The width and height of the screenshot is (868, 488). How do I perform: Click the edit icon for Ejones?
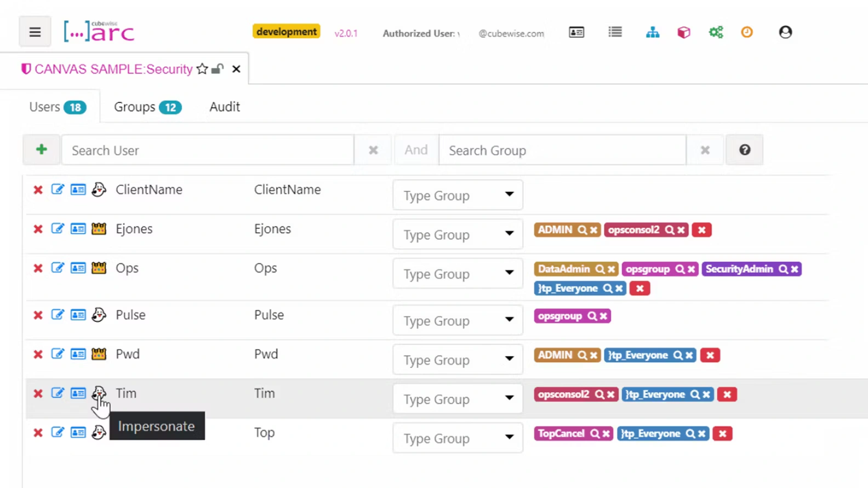pyautogui.click(x=58, y=229)
